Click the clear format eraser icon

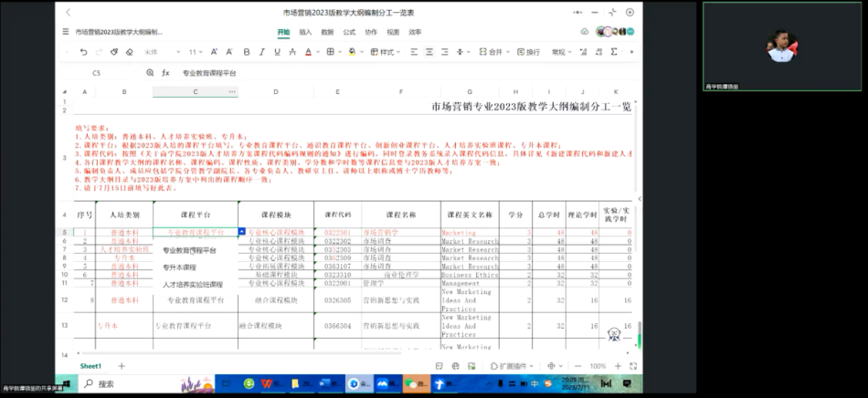pyautogui.click(x=129, y=52)
